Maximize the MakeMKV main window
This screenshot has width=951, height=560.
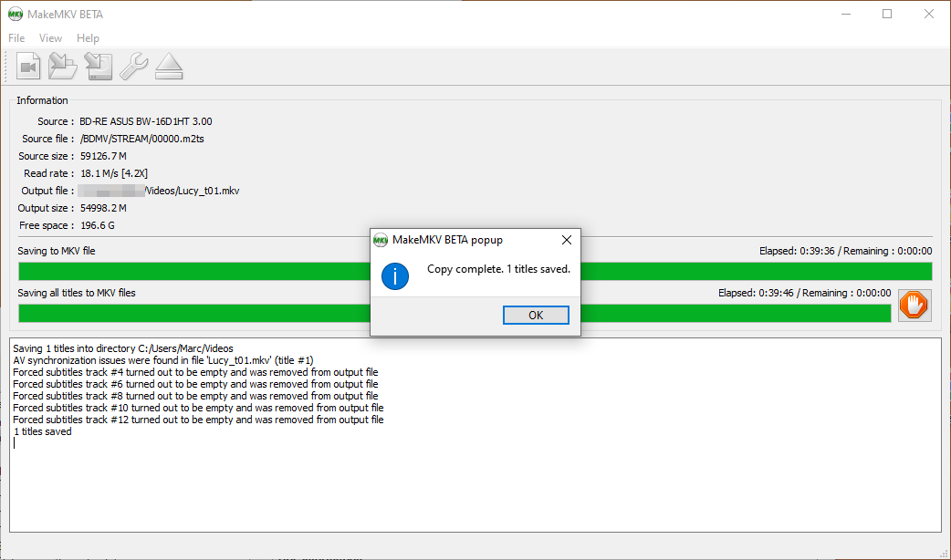click(x=887, y=14)
